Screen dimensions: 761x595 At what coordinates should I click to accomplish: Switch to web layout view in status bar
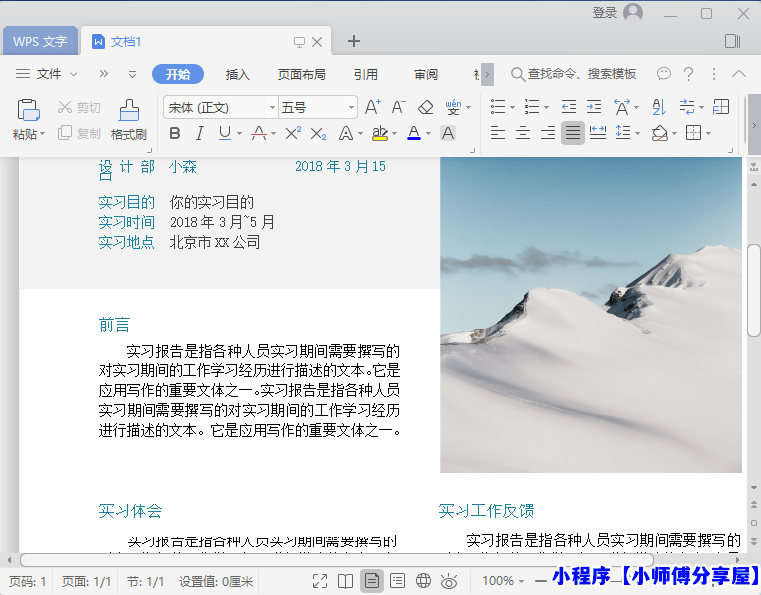tap(423, 581)
